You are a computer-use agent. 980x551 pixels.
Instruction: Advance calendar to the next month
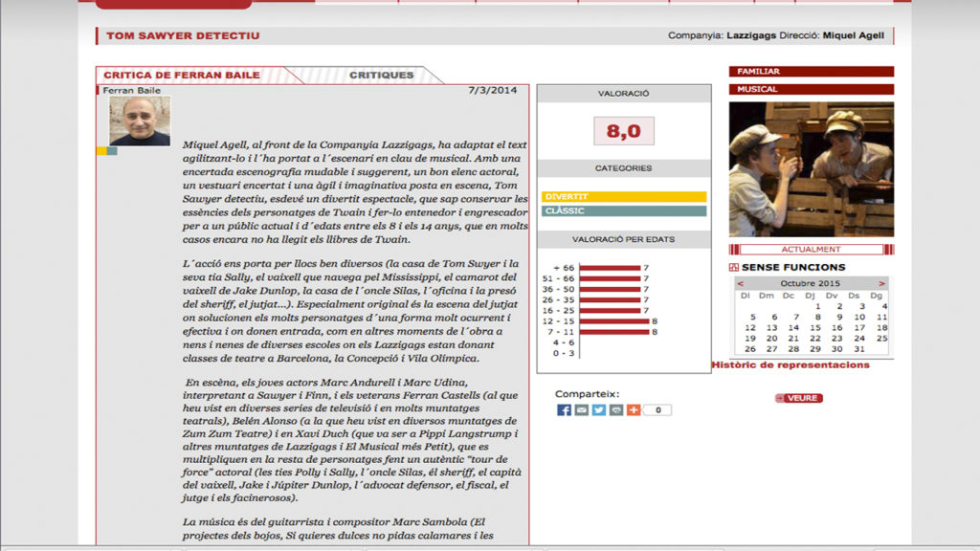click(x=881, y=284)
